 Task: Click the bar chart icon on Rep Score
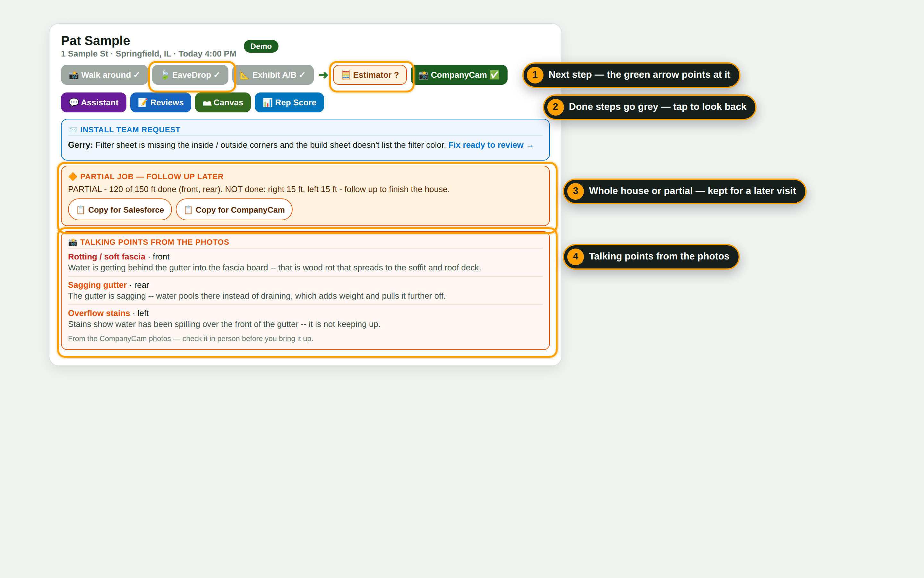[x=268, y=102]
